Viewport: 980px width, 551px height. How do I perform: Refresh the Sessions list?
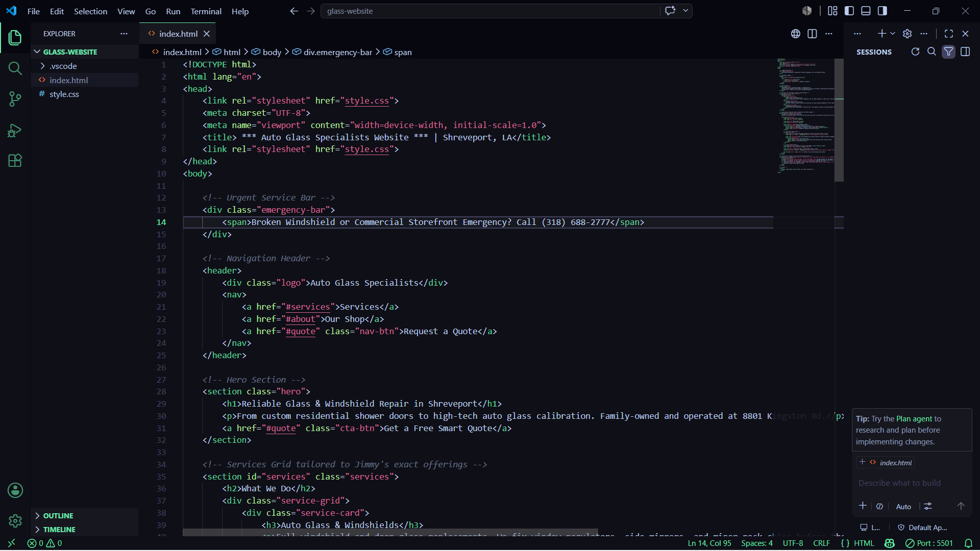click(x=916, y=52)
